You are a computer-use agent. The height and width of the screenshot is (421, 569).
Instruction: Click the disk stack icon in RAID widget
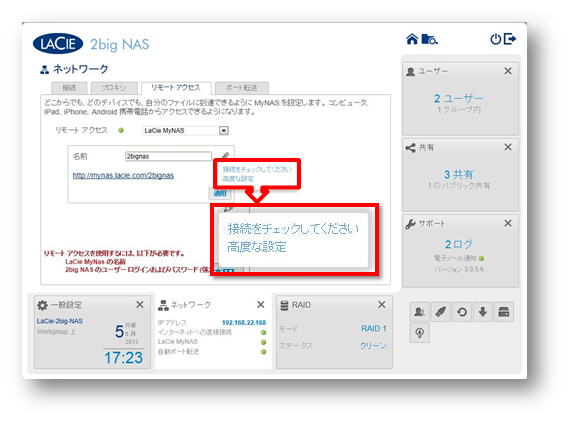[284, 305]
